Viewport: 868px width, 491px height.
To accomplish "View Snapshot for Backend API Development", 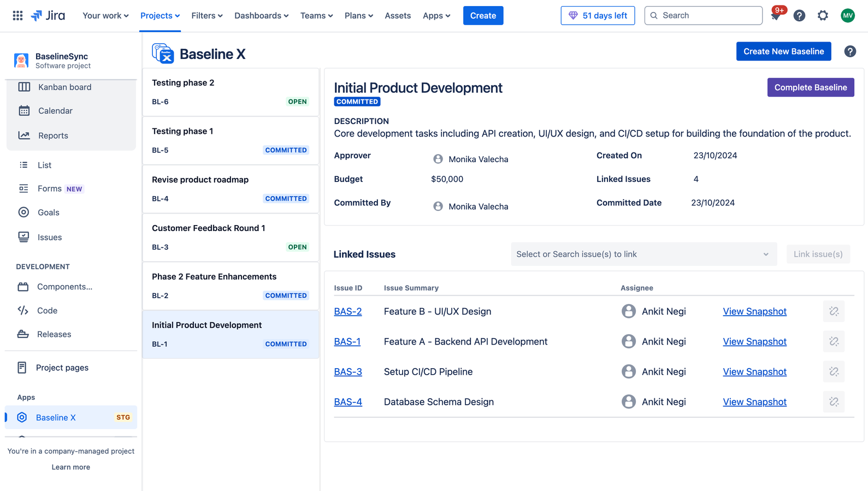I will [x=754, y=341].
